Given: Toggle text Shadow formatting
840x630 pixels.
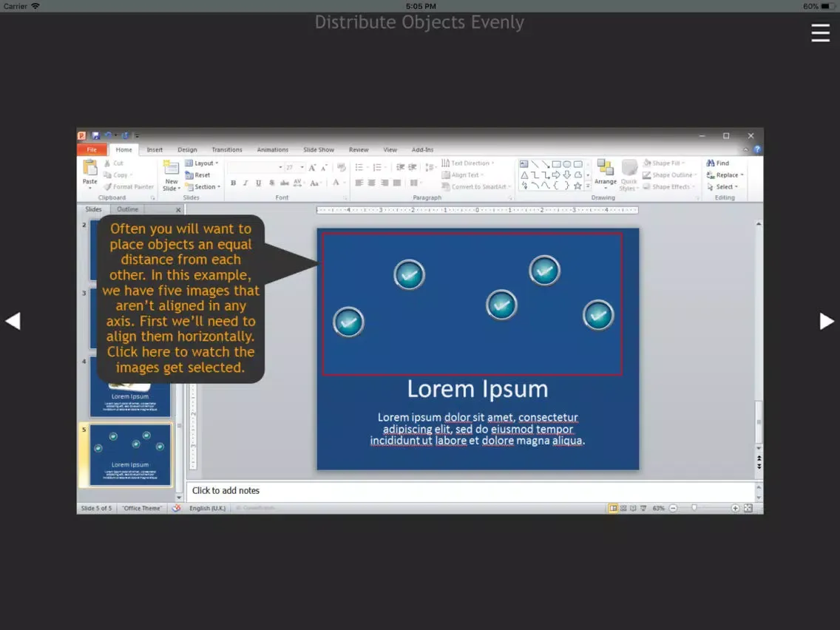Looking at the screenshot, I should point(271,183).
